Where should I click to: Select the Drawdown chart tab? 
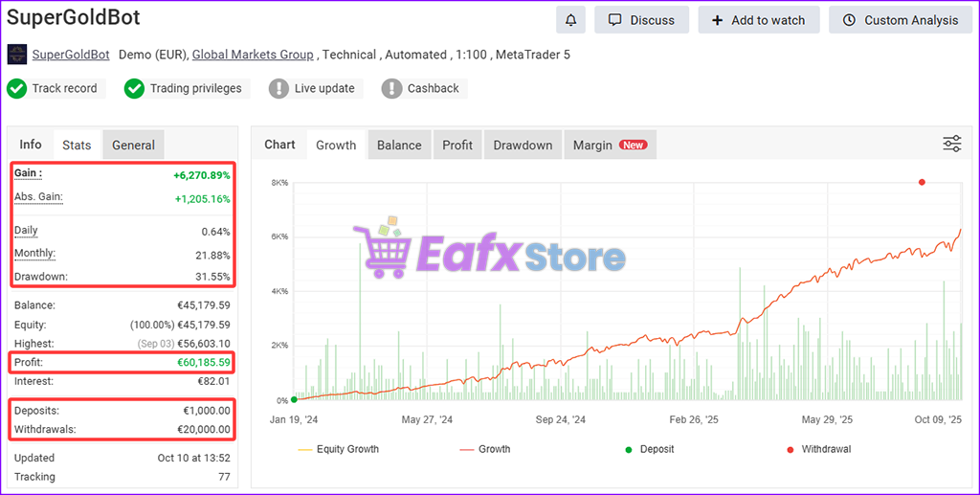point(523,145)
